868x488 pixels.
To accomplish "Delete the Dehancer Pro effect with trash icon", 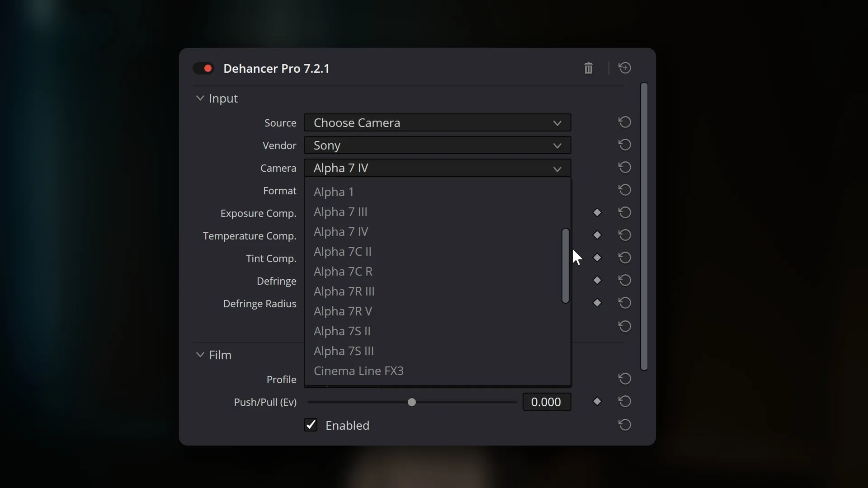I will pos(588,68).
